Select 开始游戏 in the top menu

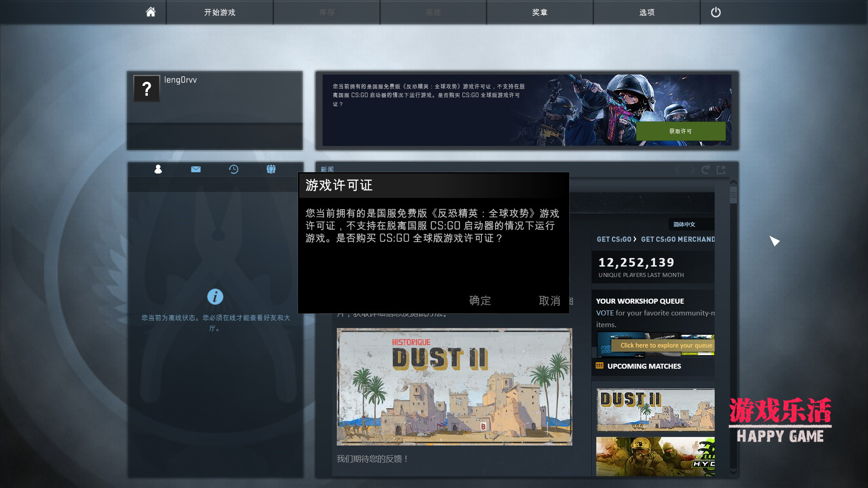pyautogui.click(x=220, y=12)
